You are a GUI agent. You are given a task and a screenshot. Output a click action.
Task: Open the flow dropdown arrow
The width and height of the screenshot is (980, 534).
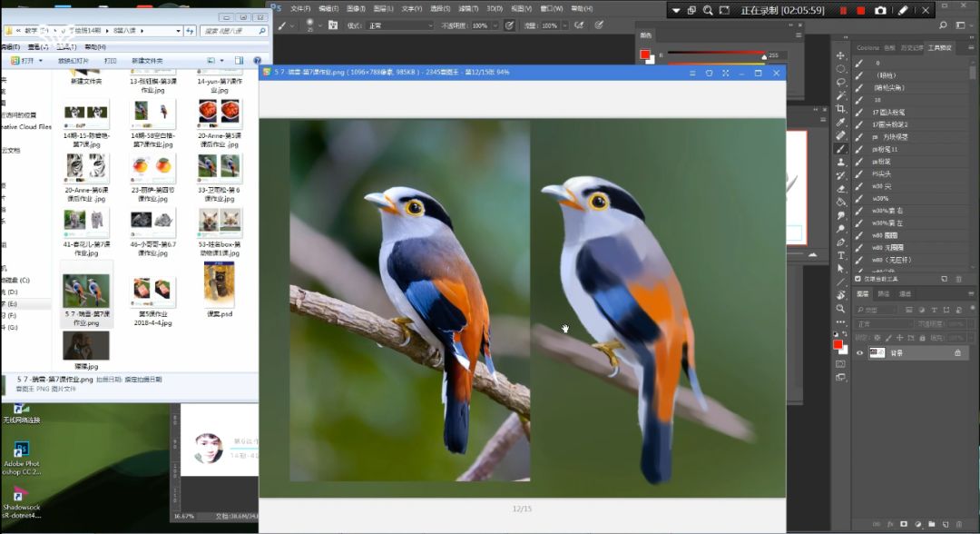click(564, 25)
